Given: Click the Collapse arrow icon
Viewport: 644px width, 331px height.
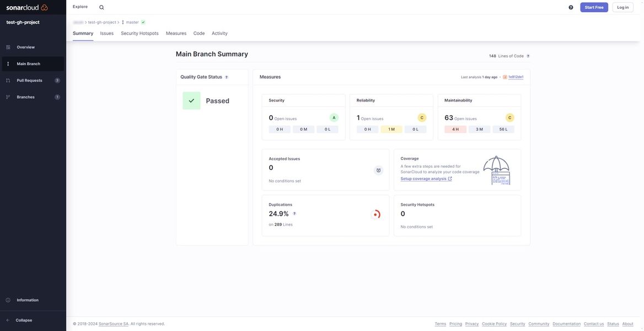Looking at the screenshot, I should 8,321.
